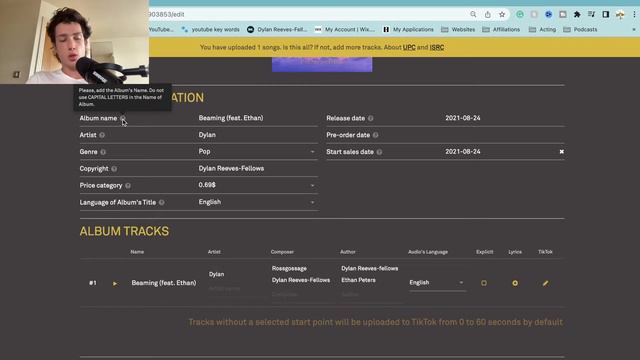Screen dimensions: 640x360
Task: Open the ISRC link in yellow banner
Action: point(437,47)
